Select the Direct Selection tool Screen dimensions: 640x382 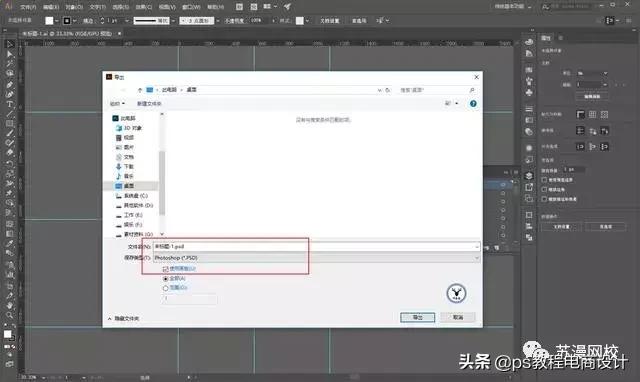click(x=10, y=54)
